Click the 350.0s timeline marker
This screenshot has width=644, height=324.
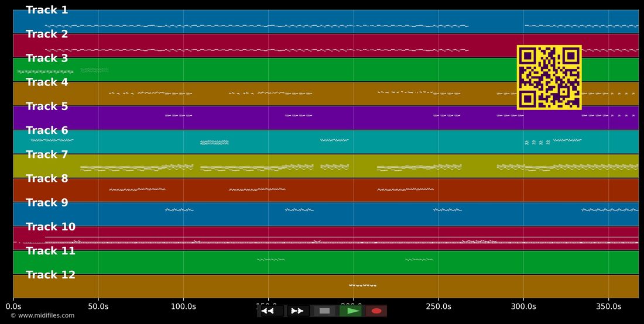[x=608, y=306]
